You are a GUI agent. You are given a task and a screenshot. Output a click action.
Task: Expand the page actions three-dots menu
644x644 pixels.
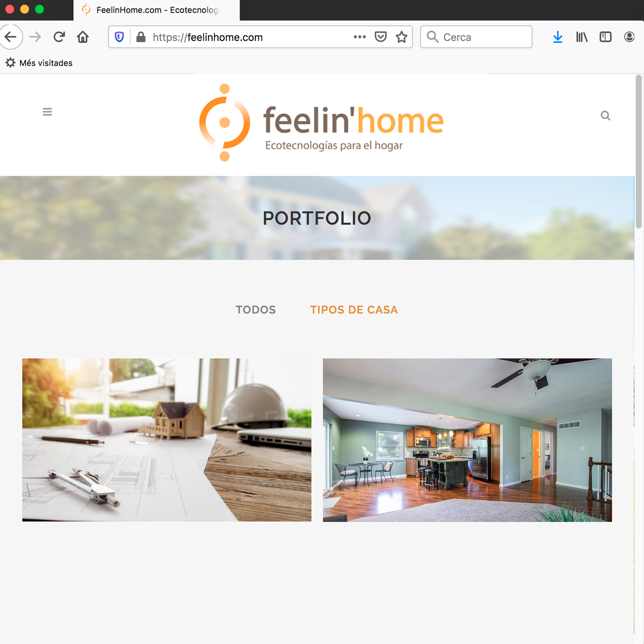[x=360, y=37]
